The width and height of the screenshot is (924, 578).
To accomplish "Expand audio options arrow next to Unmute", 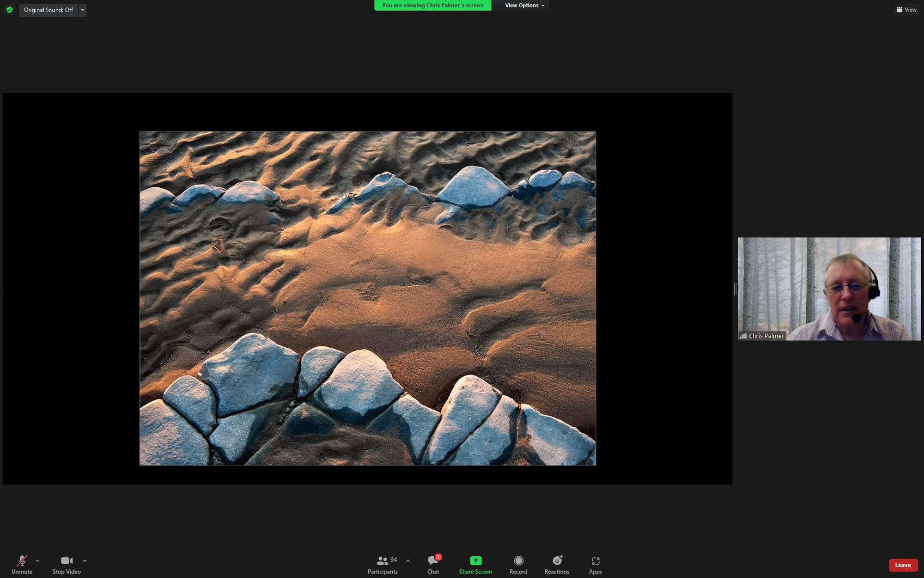I will [37, 560].
